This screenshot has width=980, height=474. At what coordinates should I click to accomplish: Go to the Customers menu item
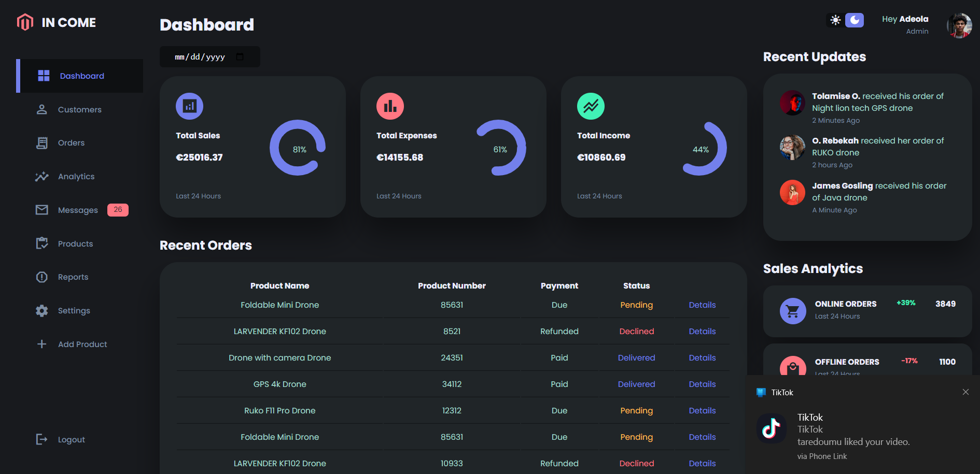(80, 109)
